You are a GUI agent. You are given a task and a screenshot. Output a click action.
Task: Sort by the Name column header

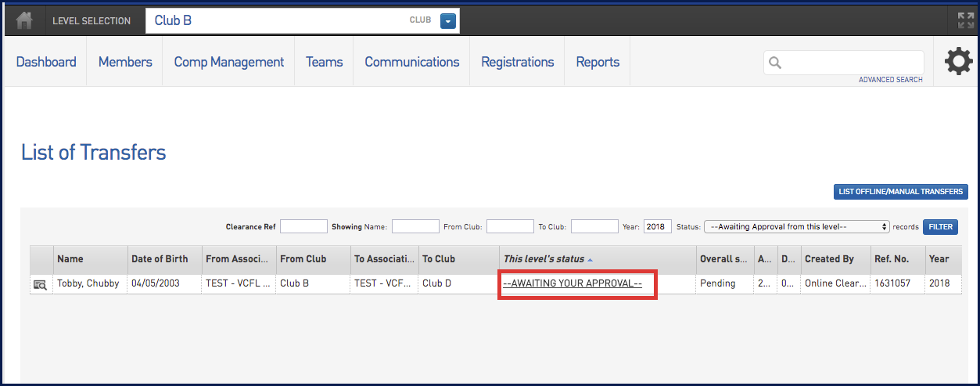click(91, 259)
